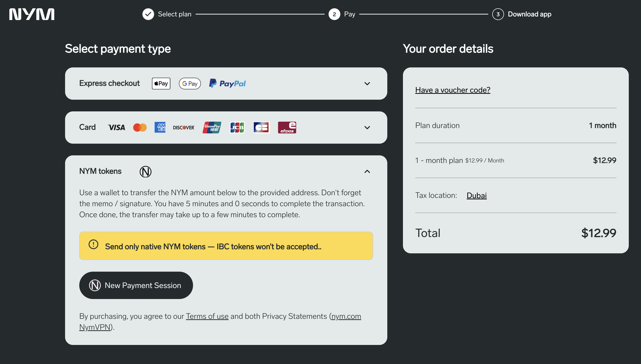
Task: Expand the Card payment section
Action: pos(367,127)
